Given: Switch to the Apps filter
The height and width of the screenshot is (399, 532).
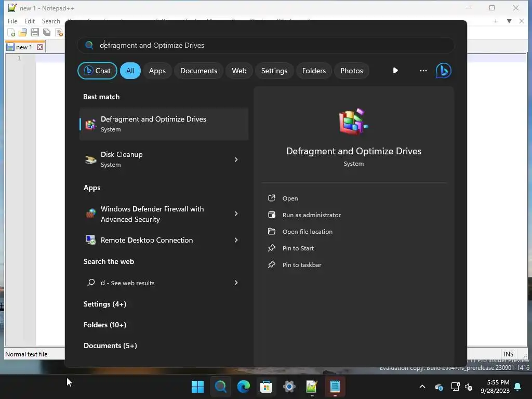Looking at the screenshot, I should [157, 71].
